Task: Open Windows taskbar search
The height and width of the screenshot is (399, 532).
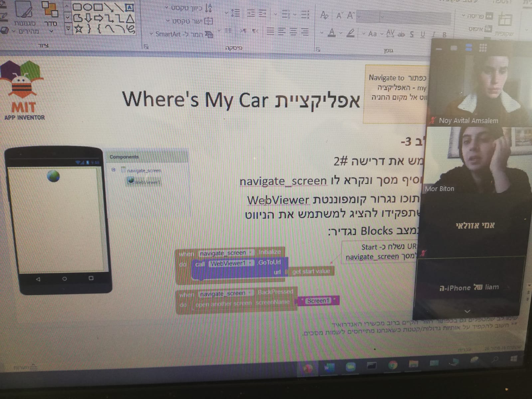Action: (x=495, y=359)
